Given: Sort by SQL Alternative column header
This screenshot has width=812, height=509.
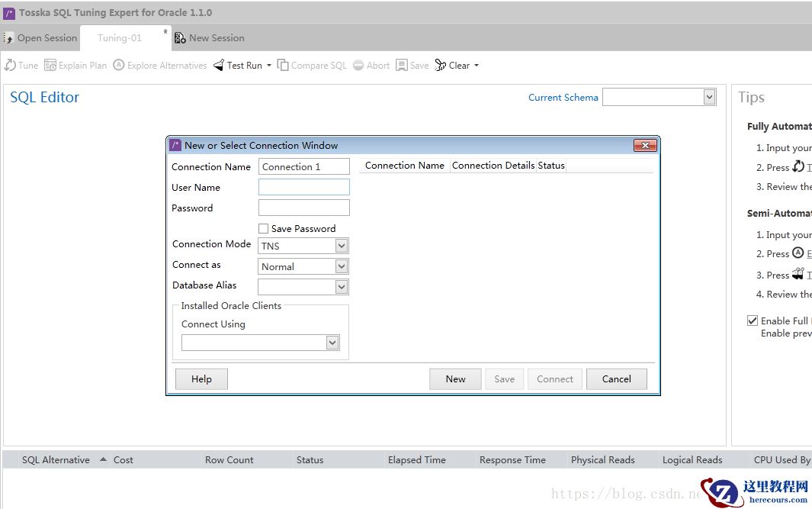Looking at the screenshot, I should coord(56,460).
